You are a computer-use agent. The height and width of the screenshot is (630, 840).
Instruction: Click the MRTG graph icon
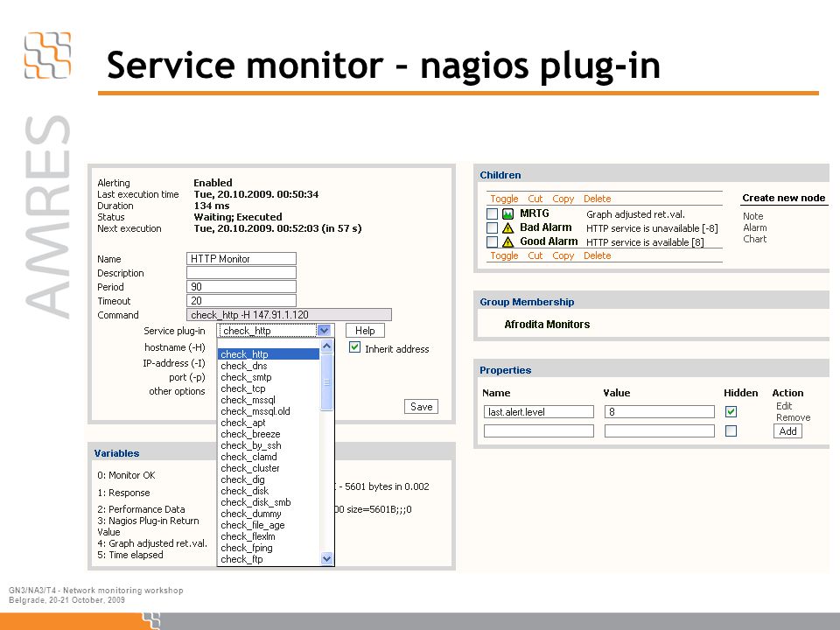[507, 214]
